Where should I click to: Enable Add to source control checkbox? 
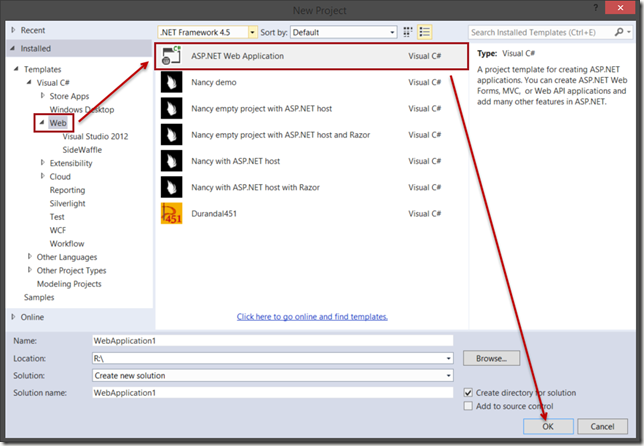pos(468,406)
